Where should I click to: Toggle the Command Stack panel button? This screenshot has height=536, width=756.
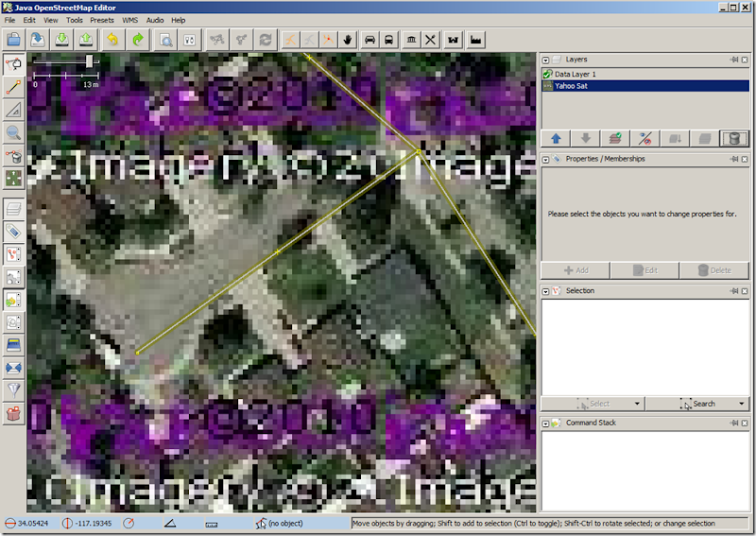pos(14,300)
